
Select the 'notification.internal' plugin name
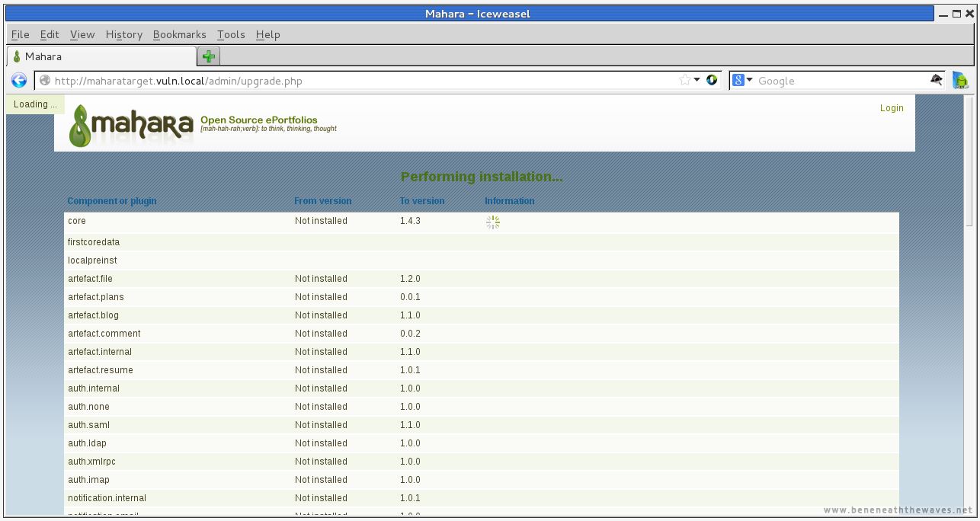(x=107, y=498)
